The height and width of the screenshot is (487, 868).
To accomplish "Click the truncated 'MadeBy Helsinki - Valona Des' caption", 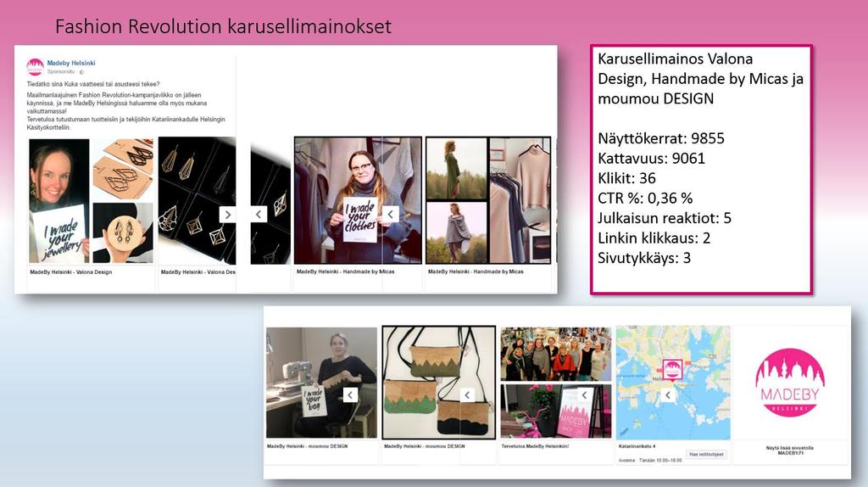I will click(x=198, y=272).
